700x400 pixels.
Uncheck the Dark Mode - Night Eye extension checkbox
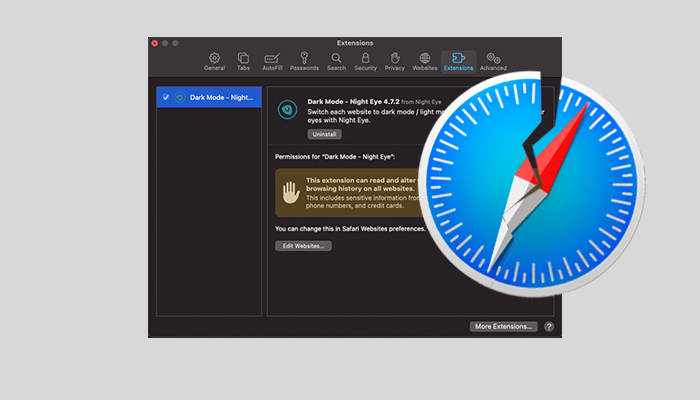coord(166,97)
